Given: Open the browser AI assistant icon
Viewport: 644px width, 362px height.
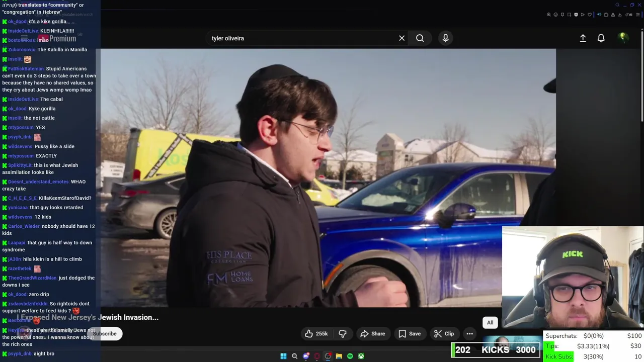Looking at the screenshot, I should [x=628, y=15].
